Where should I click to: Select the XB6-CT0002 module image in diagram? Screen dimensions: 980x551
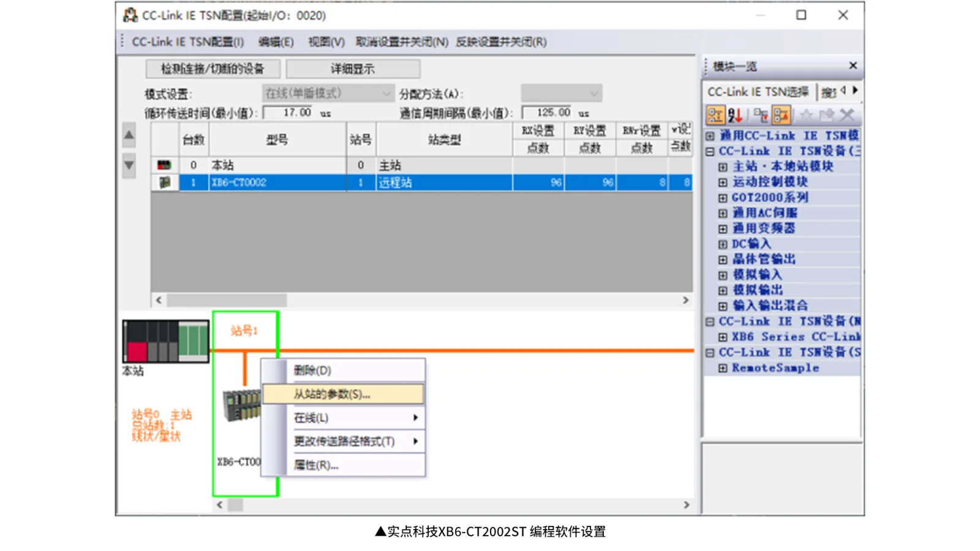click(242, 405)
